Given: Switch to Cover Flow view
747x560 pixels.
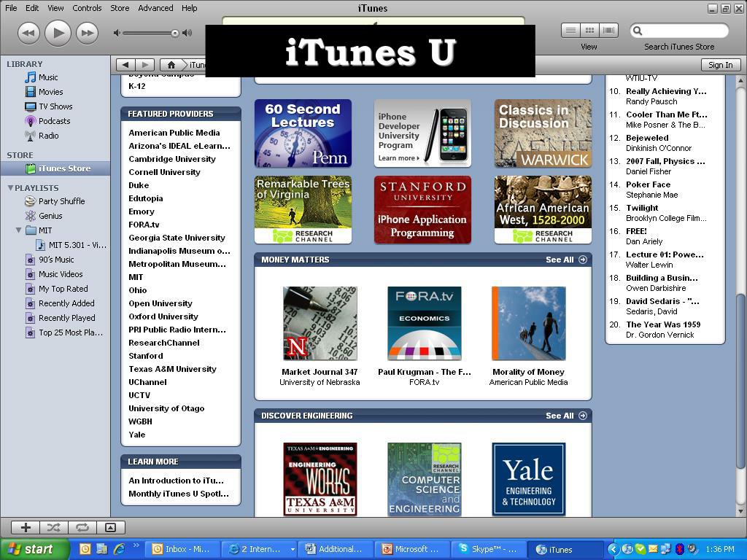Looking at the screenshot, I should [x=608, y=31].
